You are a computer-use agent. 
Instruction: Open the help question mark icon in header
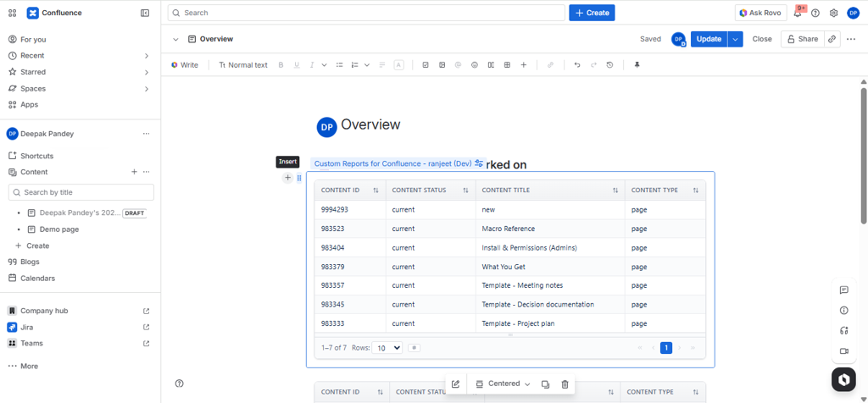click(815, 13)
